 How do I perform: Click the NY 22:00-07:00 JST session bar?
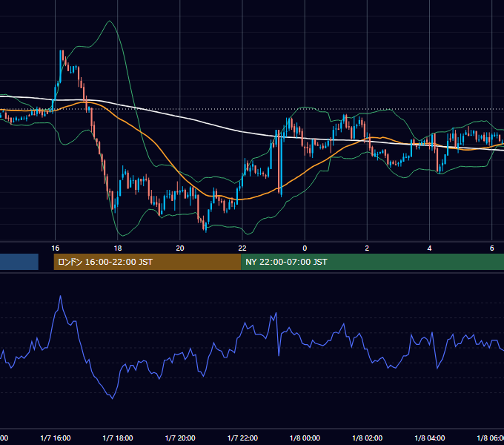[x=372, y=262]
